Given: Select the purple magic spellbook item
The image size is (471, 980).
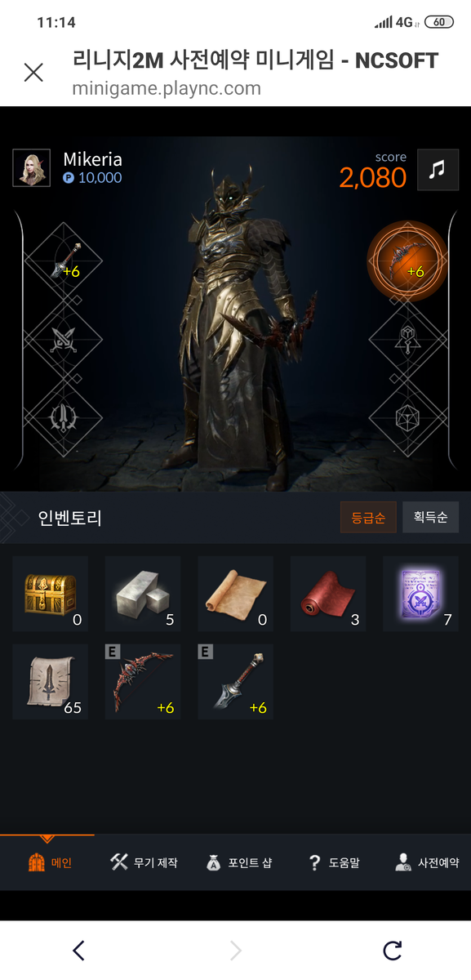Looking at the screenshot, I should 420,594.
